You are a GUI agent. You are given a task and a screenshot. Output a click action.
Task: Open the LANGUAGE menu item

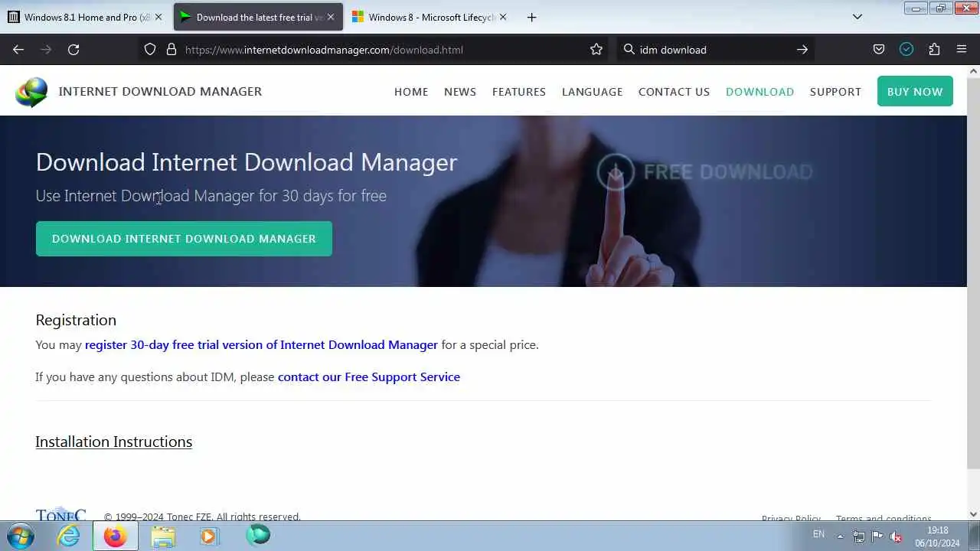pyautogui.click(x=592, y=92)
